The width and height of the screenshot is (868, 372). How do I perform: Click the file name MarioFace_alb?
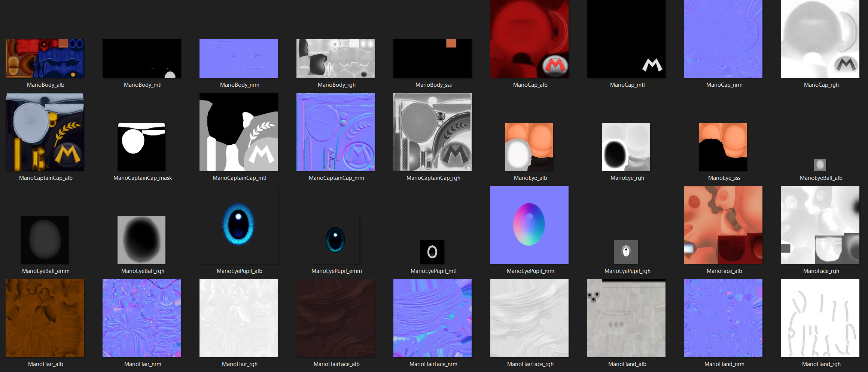(x=724, y=271)
